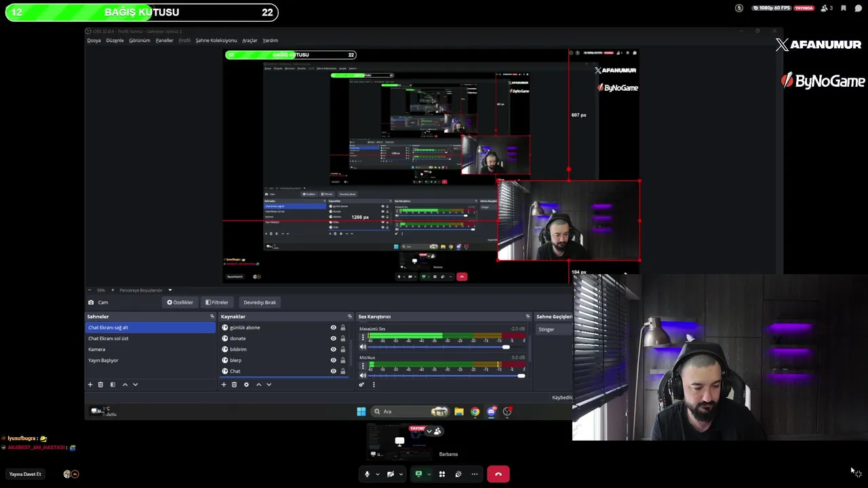Toggle visibility of the donate source
This screenshot has width=868, height=488.
click(x=333, y=338)
